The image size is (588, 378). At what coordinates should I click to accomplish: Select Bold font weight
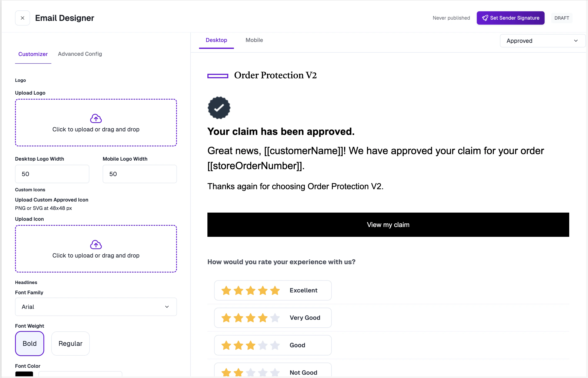[x=29, y=343]
